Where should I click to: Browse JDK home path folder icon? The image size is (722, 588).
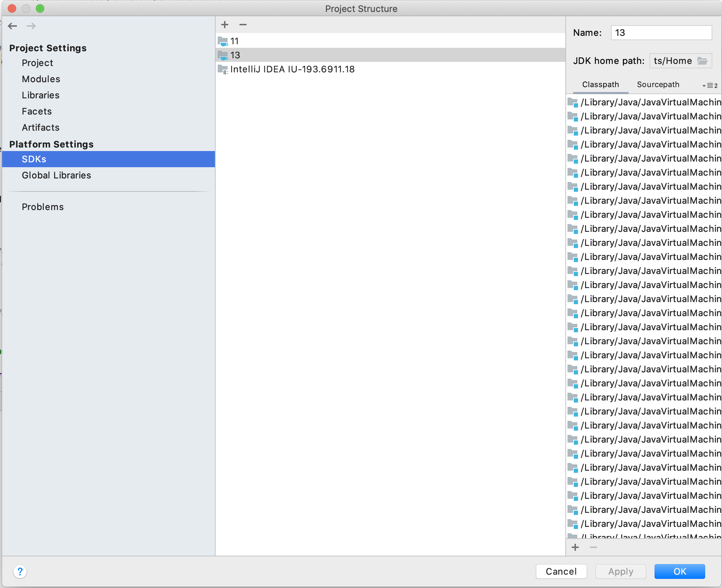click(x=702, y=61)
